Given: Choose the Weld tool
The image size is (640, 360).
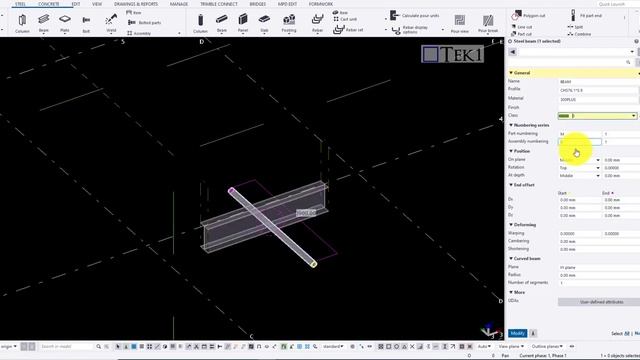Looking at the screenshot, I should [x=111, y=23].
